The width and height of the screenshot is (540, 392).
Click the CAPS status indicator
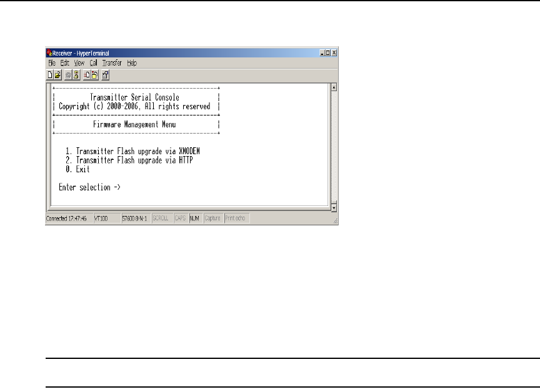coord(181,218)
